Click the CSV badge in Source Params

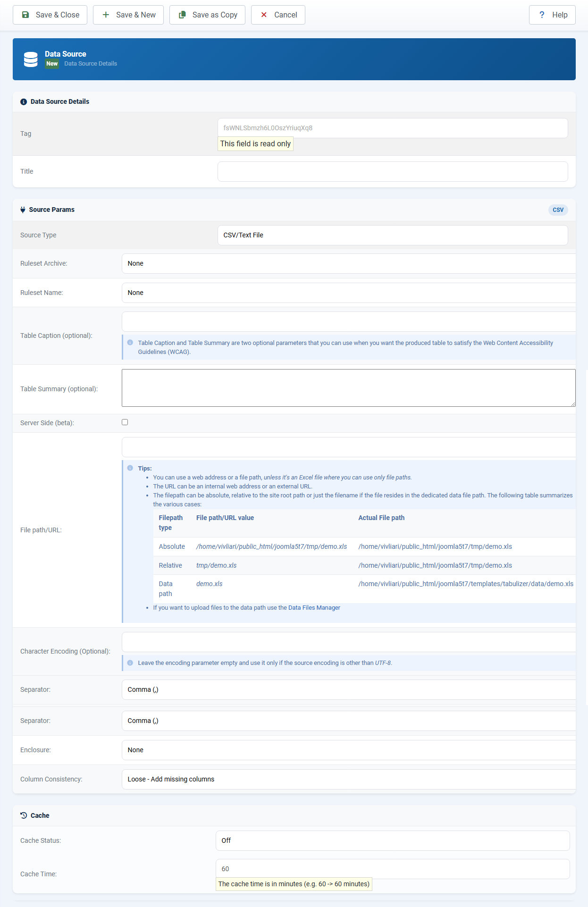point(558,210)
